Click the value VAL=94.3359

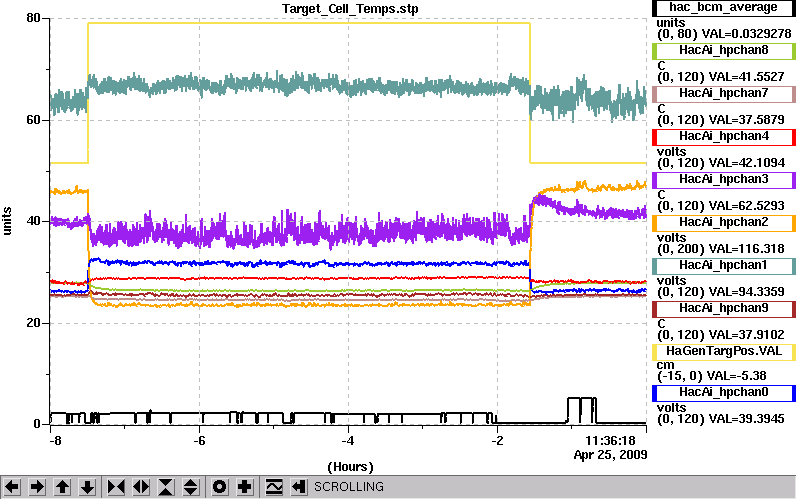click(x=746, y=292)
